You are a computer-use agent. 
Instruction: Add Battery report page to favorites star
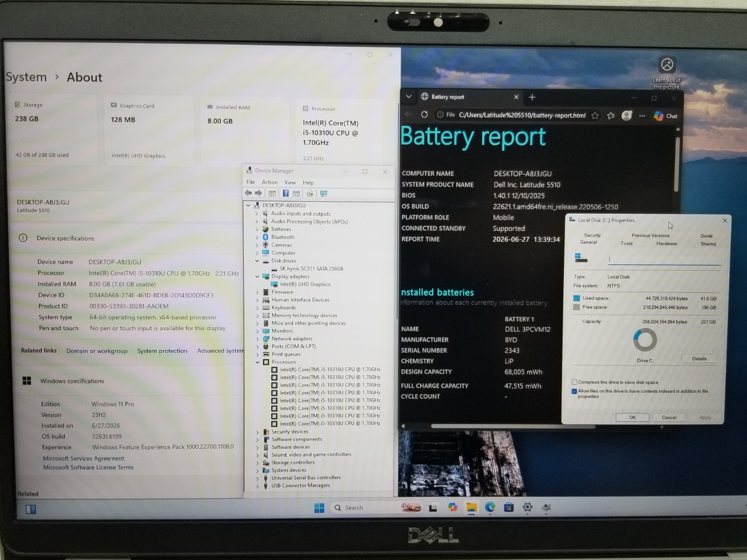click(x=595, y=116)
